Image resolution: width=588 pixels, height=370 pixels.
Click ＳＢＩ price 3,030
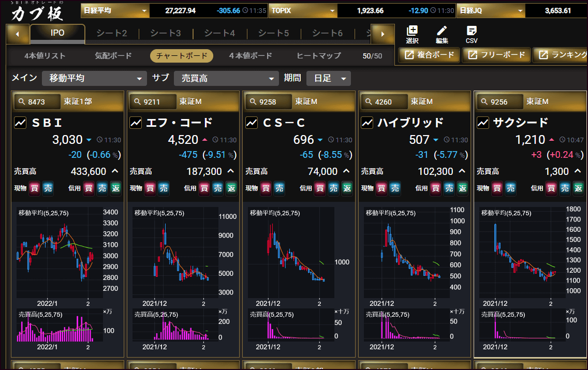coord(67,140)
